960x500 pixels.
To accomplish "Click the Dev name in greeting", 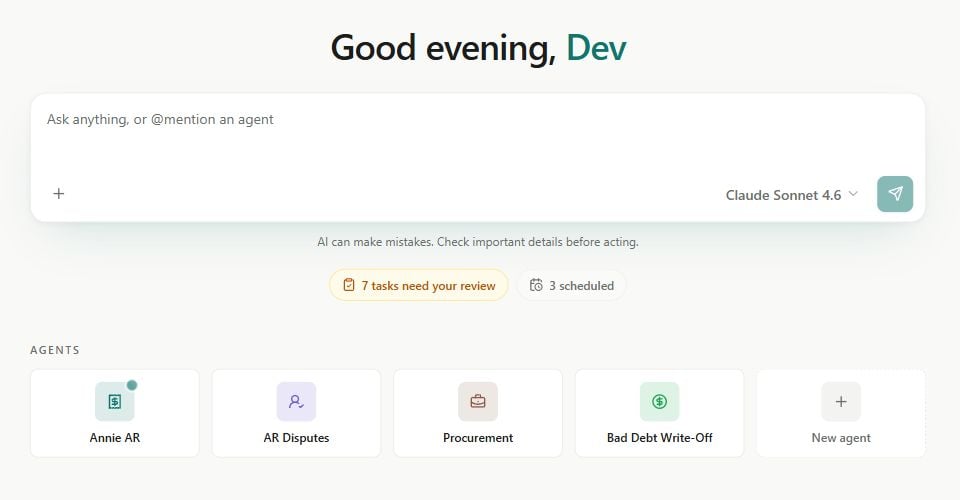I will tap(596, 48).
